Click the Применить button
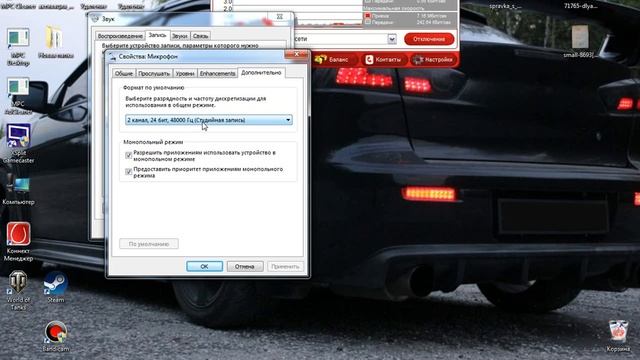640x360 pixels. pyautogui.click(x=285, y=266)
